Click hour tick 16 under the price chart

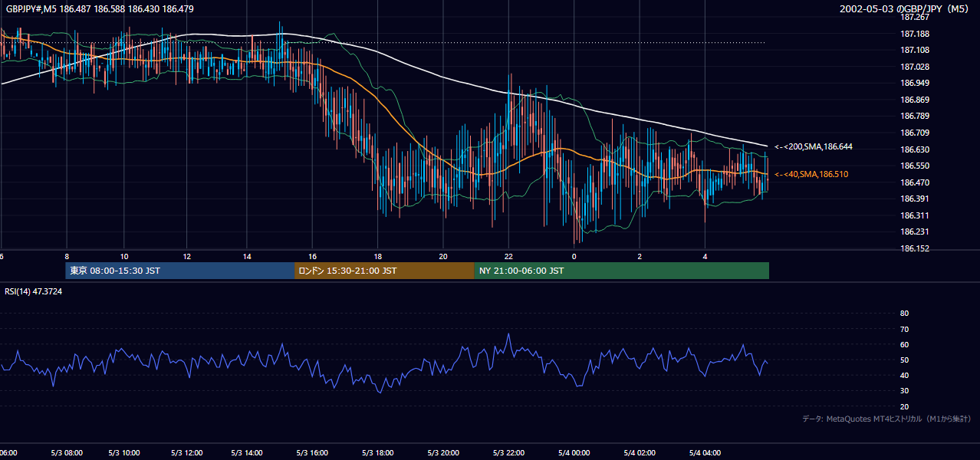312,256
